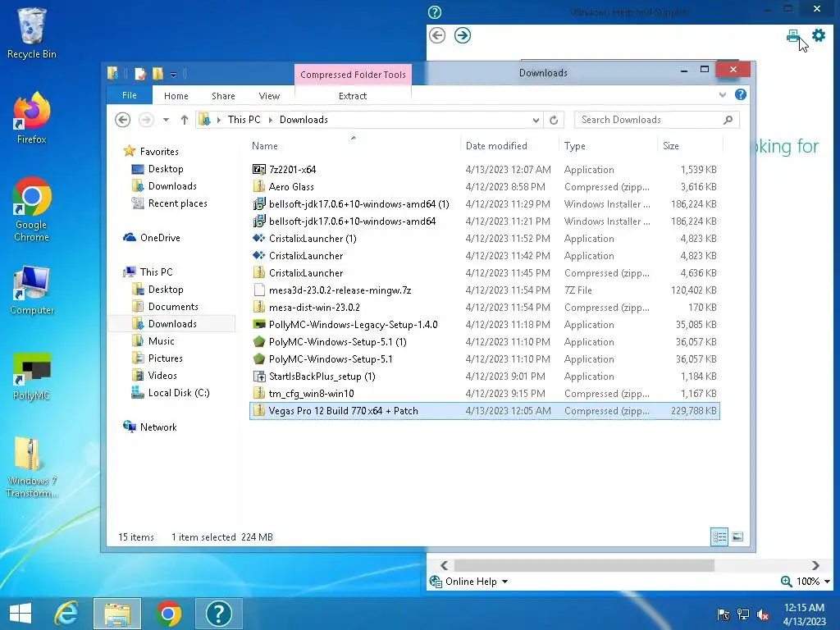This screenshot has width=840, height=630.
Task: Open Google Chrome desktop shortcut
Action: pos(32,209)
